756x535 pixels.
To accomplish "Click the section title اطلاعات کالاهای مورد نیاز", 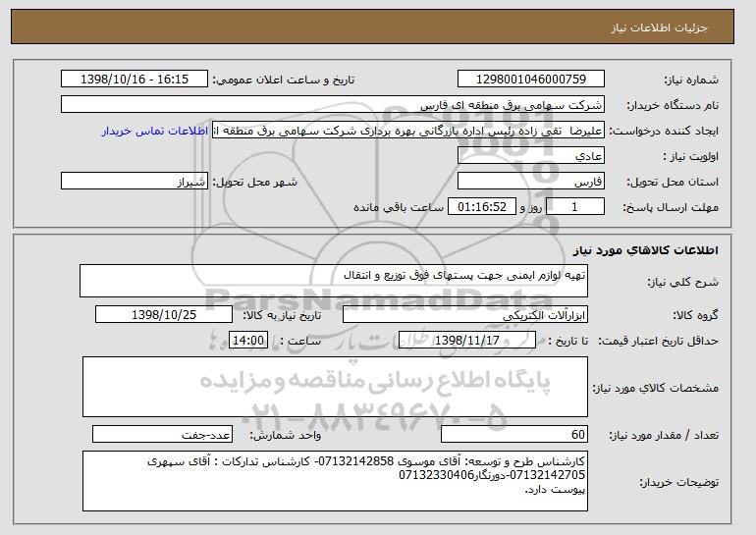I will (646, 250).
